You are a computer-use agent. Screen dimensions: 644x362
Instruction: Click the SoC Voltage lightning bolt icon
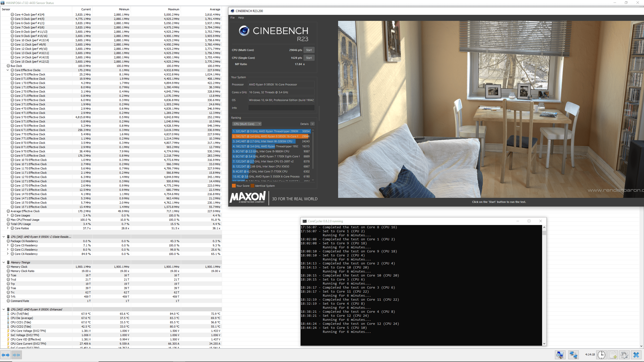coord(8,335)
